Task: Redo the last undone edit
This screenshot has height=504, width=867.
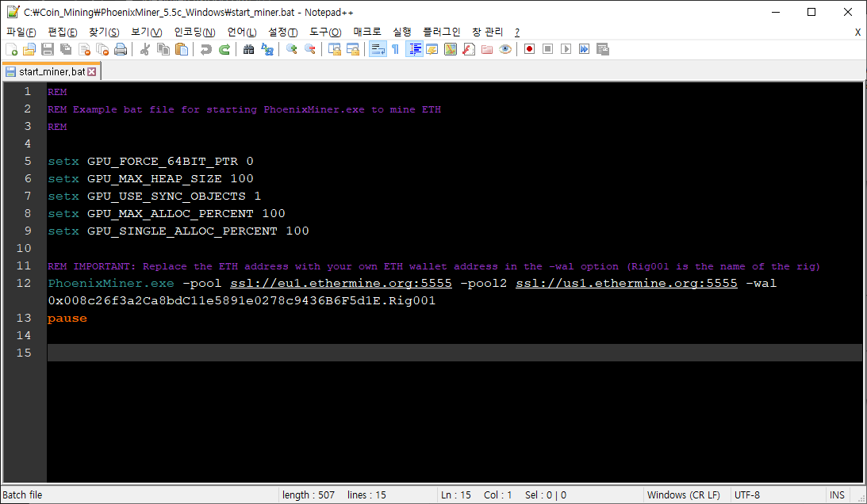Action: pos(224,50)
